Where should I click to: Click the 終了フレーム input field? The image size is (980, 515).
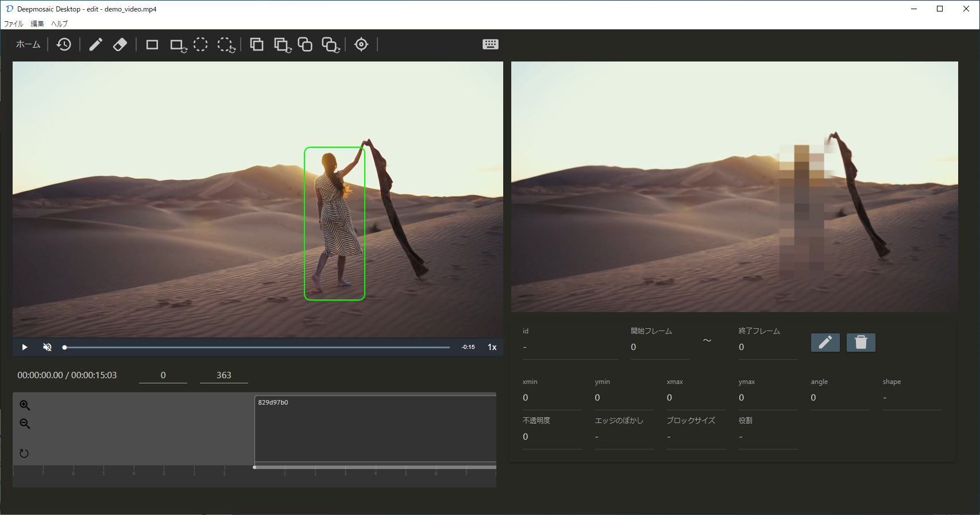pos(768,347)
